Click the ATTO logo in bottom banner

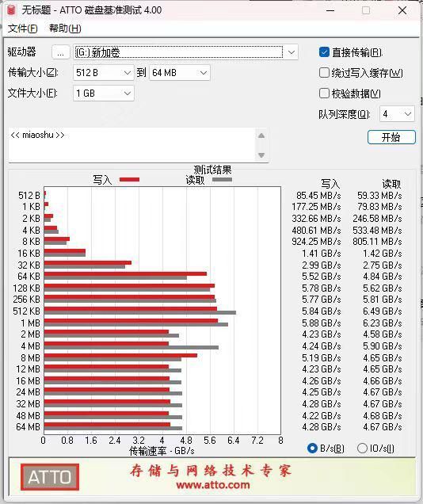(50, 477)
